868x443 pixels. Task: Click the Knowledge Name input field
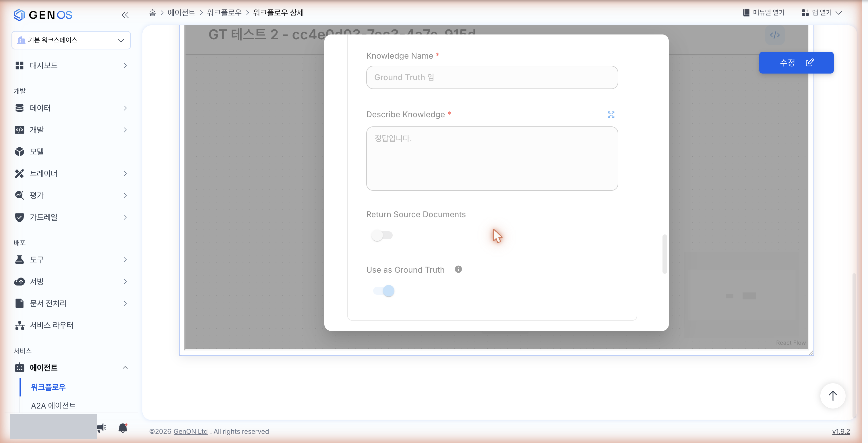[492, 77]
